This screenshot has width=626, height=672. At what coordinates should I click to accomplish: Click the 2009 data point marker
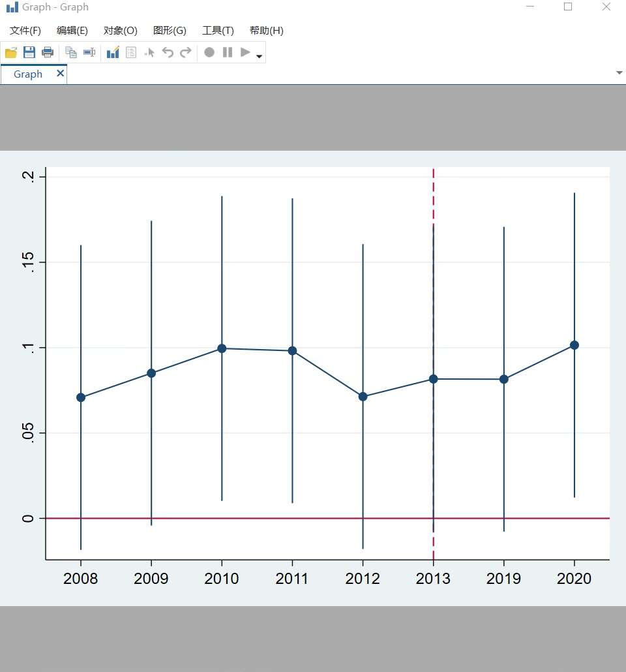151,373
